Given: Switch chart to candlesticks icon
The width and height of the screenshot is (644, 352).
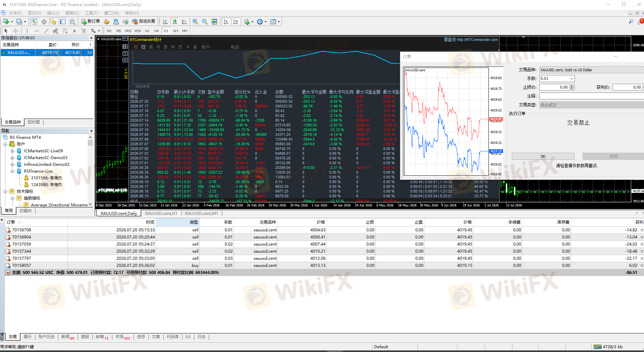Looking at the screenshot, I should (175, 22).
